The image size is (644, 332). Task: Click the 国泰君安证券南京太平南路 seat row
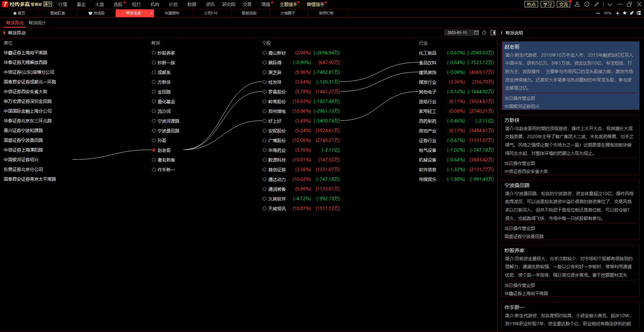coord(30,179)
